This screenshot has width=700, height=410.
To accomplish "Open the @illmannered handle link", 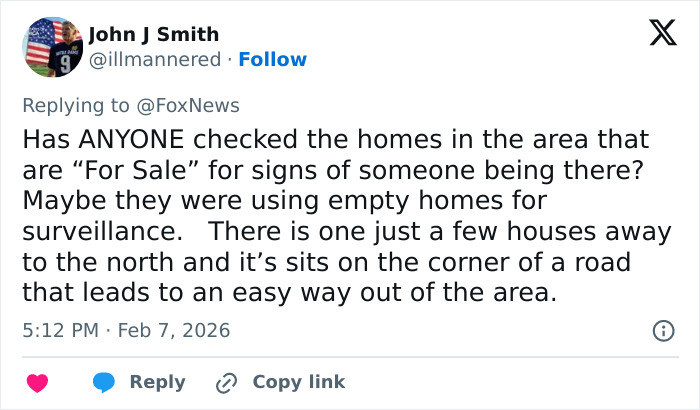I will (155, 60).
